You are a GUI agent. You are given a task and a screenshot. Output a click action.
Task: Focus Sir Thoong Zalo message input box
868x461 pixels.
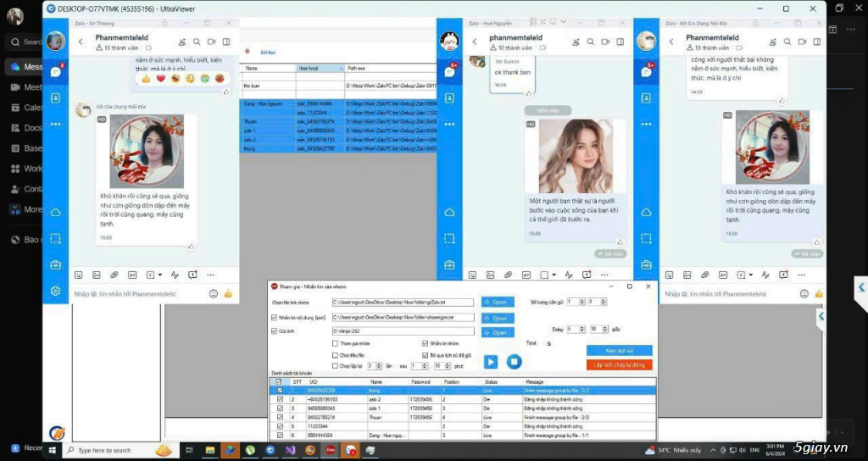pyautogui.click(x=138, y=294)
